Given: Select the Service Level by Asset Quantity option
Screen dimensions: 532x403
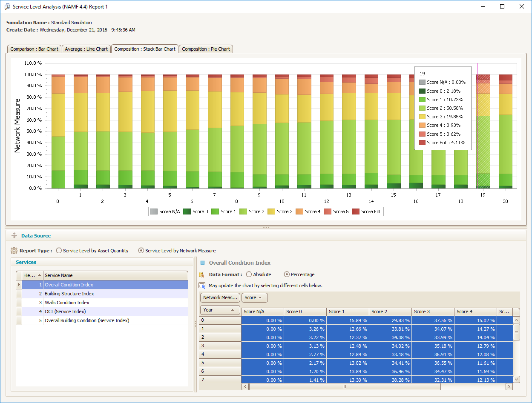Looking at the screenshot, I should point(58,250).
